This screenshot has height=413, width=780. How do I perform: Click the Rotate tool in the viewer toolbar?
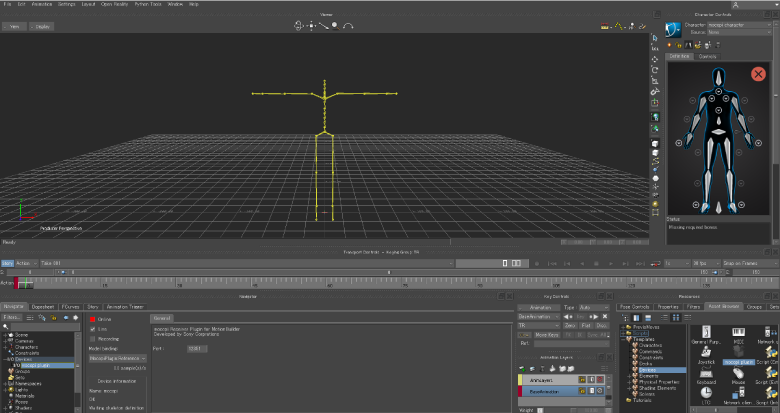click(655, 70)
